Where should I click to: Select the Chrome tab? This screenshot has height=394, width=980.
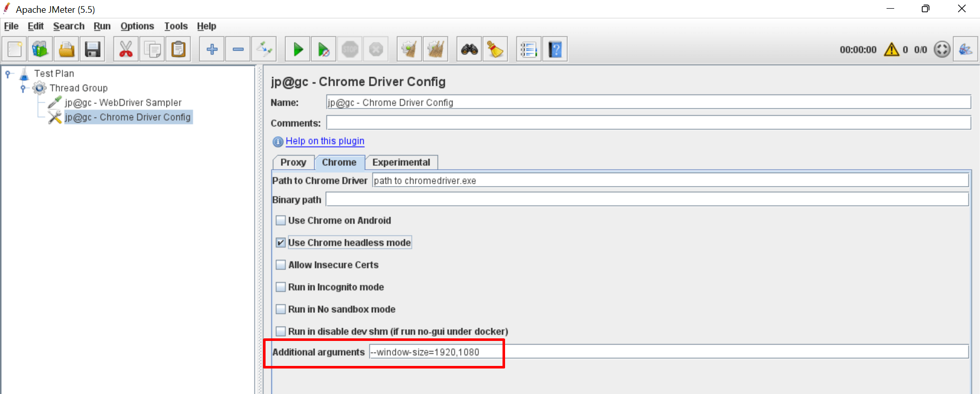tap(339, 162)
